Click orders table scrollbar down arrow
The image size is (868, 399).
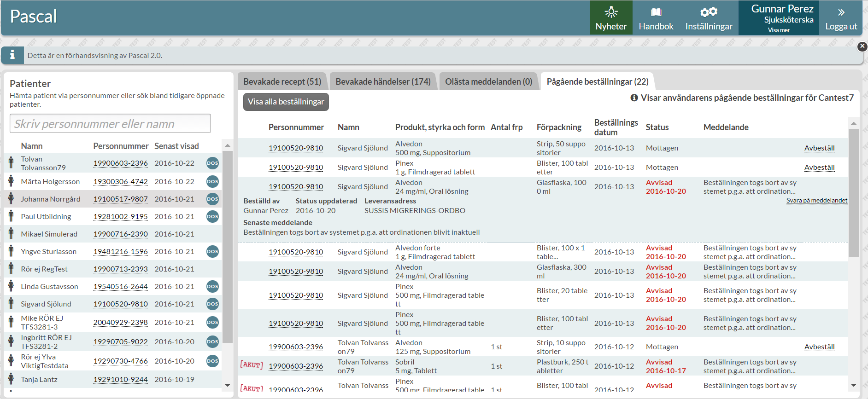pos(854,385)
